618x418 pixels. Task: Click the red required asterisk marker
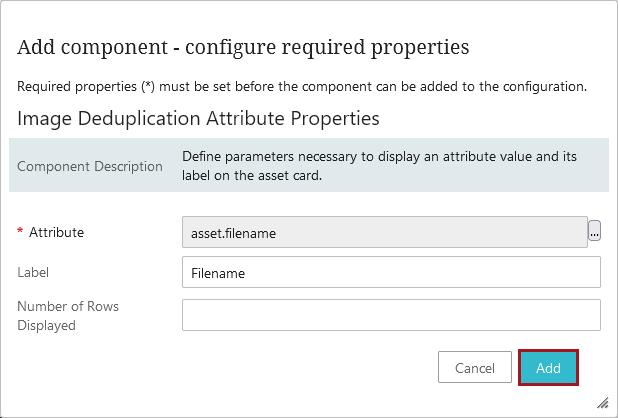[20, 233]
